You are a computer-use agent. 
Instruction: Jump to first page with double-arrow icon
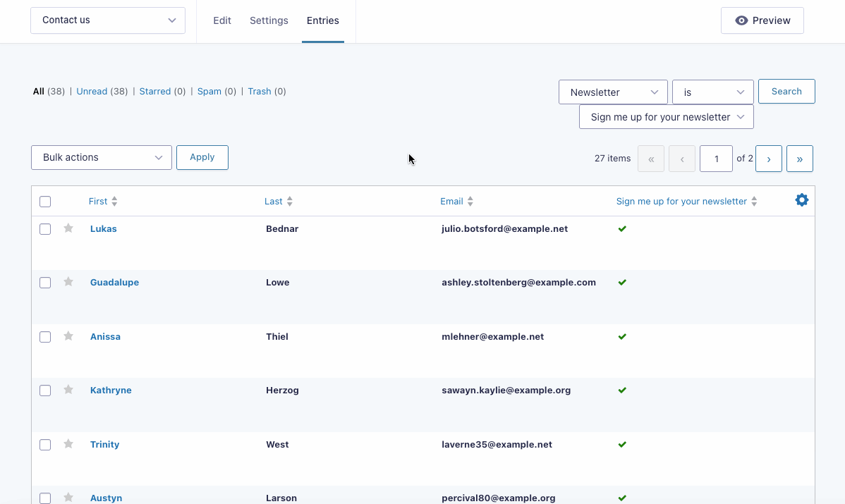[x=650, y=158]
